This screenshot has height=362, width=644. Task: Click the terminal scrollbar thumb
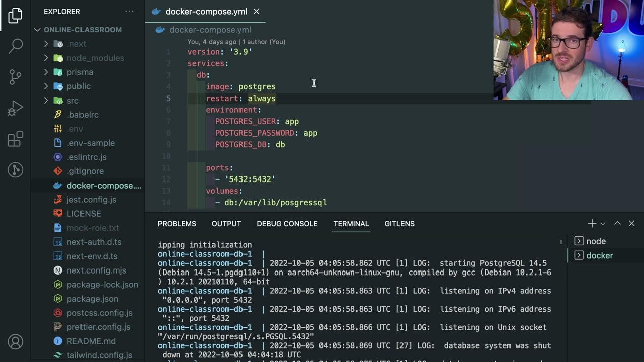coord(561,242)
